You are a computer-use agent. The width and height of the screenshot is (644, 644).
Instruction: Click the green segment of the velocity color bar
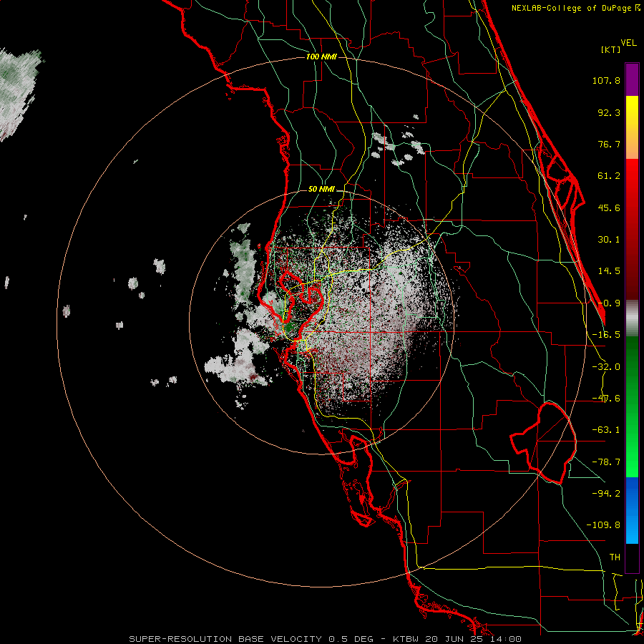(632, 406)
